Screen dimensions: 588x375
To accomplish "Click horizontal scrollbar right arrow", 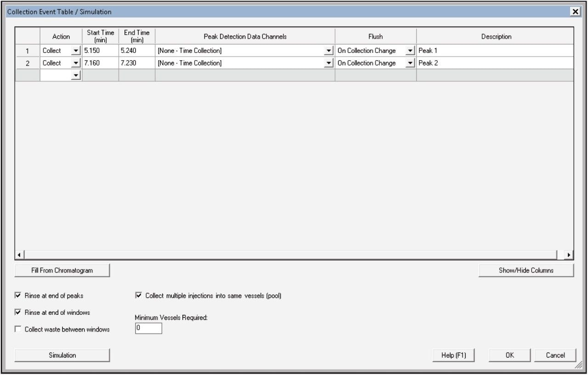I will (569, 255).
